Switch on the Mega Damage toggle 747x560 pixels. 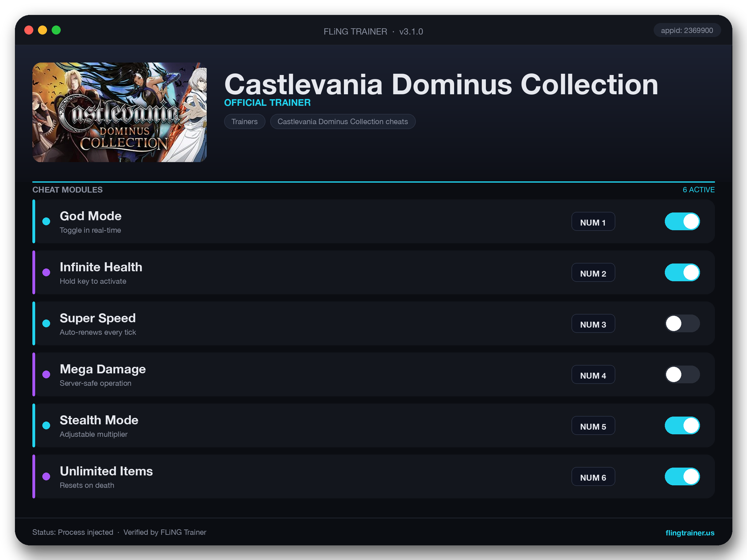coord(682,374)
